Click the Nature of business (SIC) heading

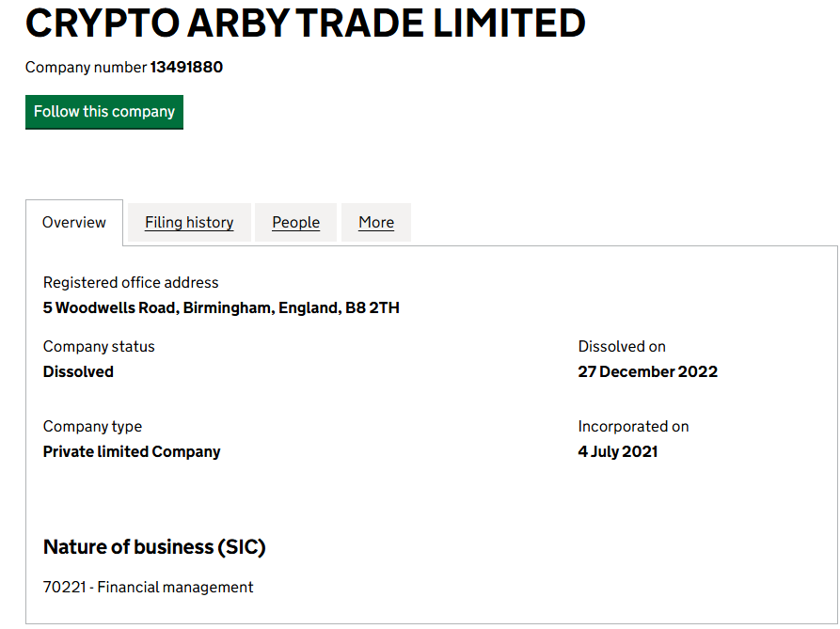click(154, 547)
